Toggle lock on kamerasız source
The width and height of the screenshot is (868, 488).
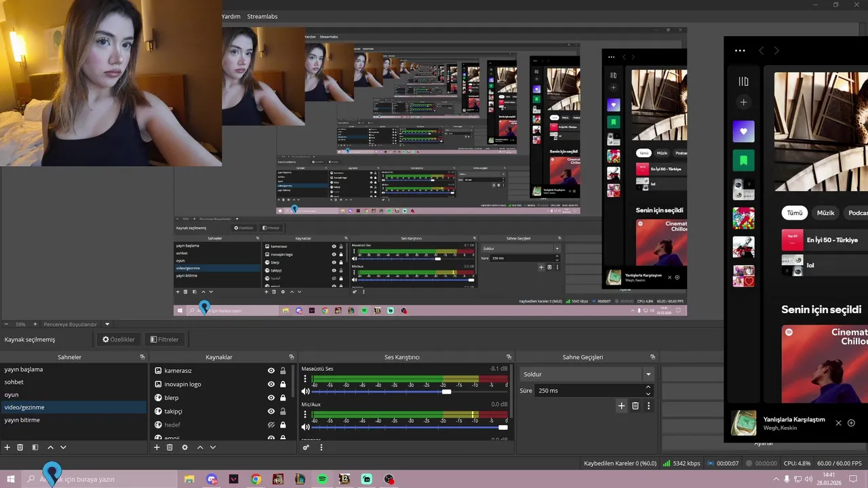click(283, 371)
